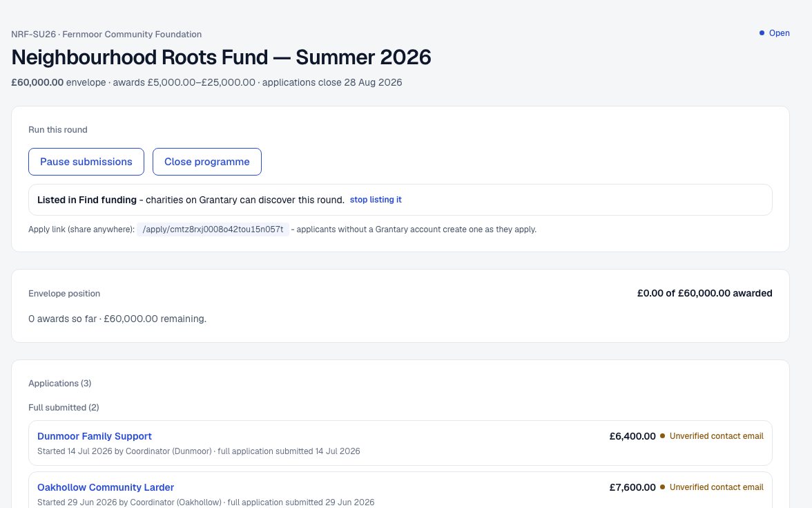The width and height of the screenshot is (812, 508).
Task: Click the 'Started 29 Jun 2026 by Coordinator (Oakhollow)' line
Action: (x=206, y=502)
